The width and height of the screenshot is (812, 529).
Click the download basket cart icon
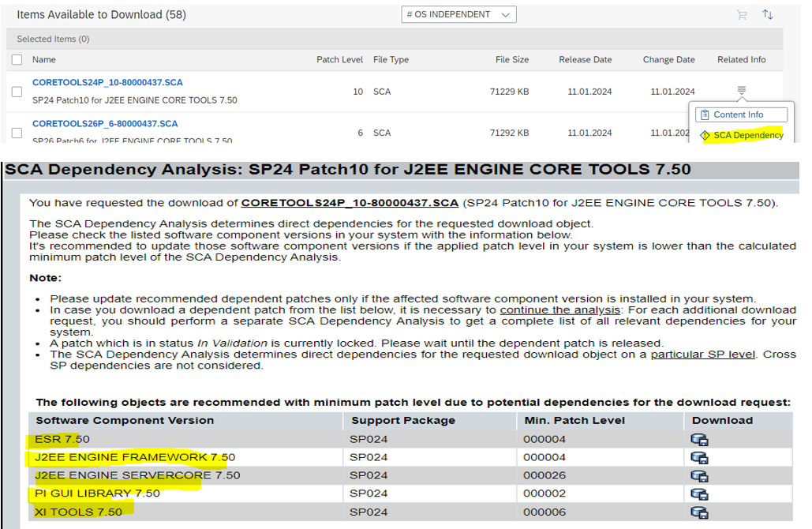[x=741, y=15]
